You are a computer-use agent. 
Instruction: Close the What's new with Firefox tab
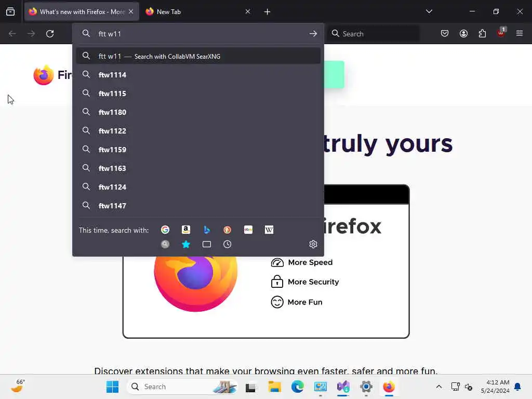pyautogui.click(x=131, y=11)
